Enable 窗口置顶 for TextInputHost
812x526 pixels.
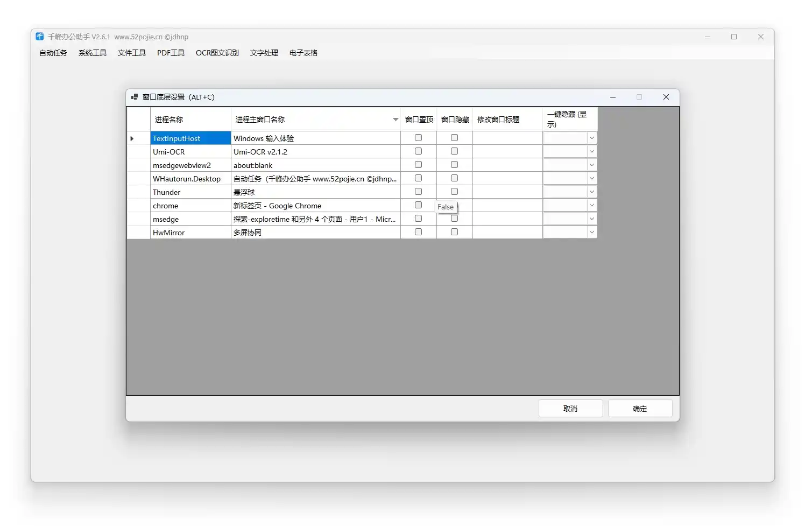click(418, 138)
